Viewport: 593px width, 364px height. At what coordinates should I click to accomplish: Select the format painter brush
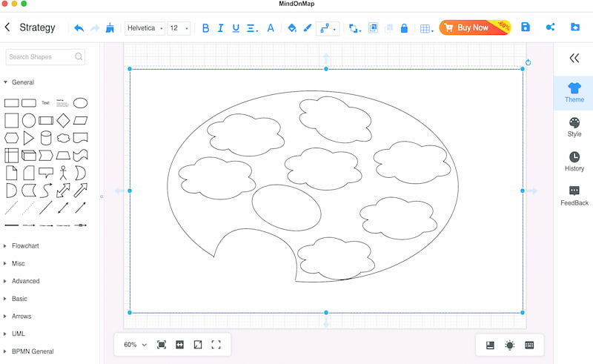pyautogui.click(x=110, y=27)
